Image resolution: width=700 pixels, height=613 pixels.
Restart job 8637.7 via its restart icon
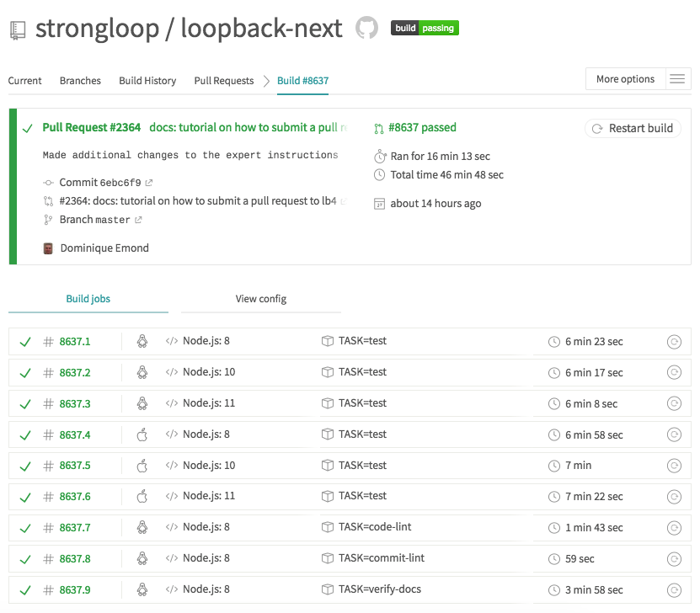tap(674, 528)
